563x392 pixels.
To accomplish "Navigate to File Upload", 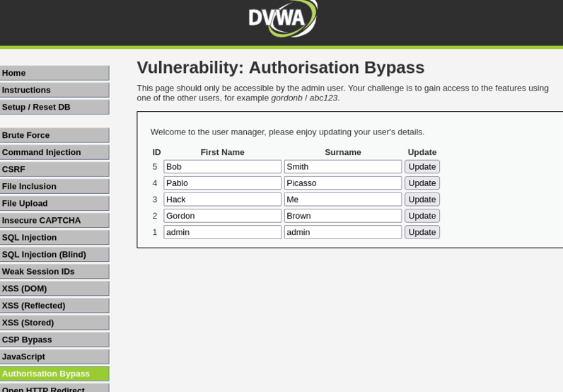I will pos(54,203).
